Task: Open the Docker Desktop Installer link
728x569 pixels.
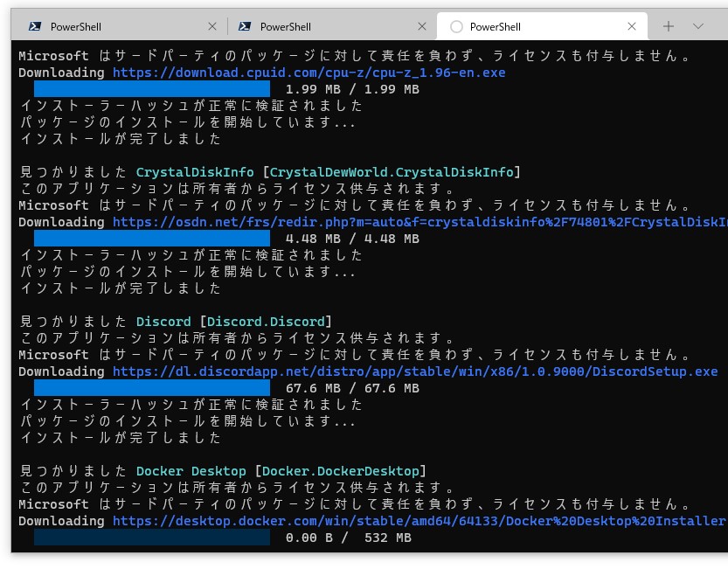Action: [419, 521]
